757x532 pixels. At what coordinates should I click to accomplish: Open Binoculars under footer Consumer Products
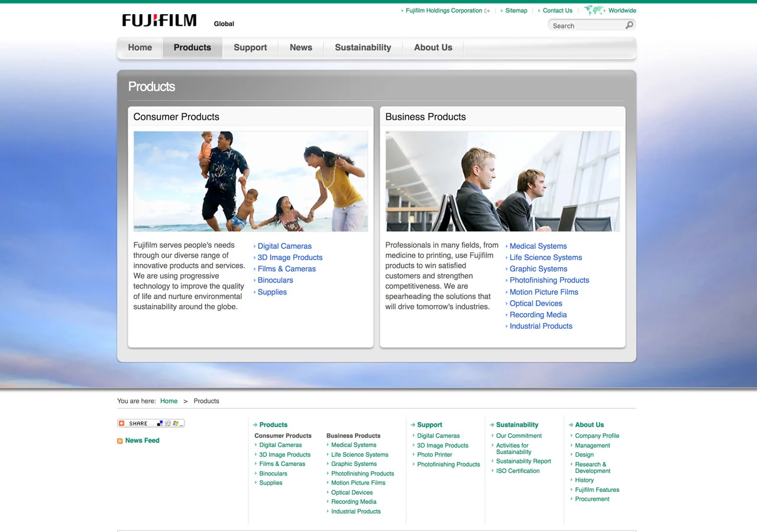273,473
